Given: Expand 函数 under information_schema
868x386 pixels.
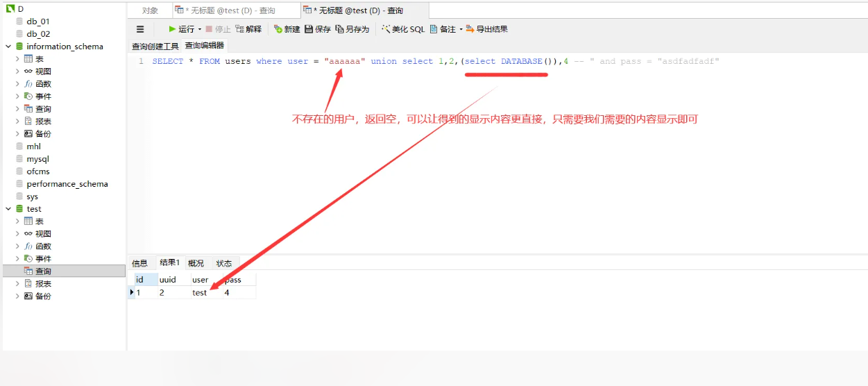Looking at the screenshot, I should (x=17, y=84).
